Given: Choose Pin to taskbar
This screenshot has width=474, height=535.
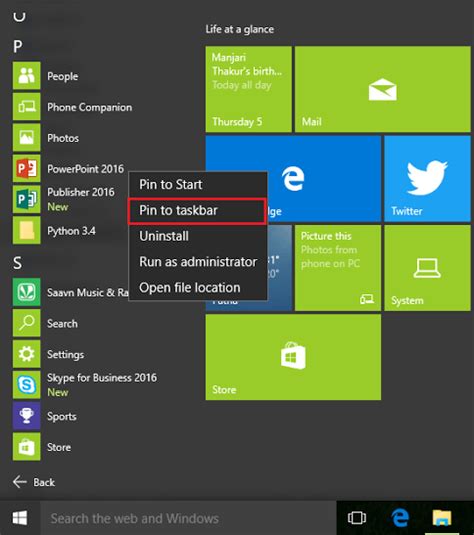Looking at the screenshot, I should coord(197,211).
